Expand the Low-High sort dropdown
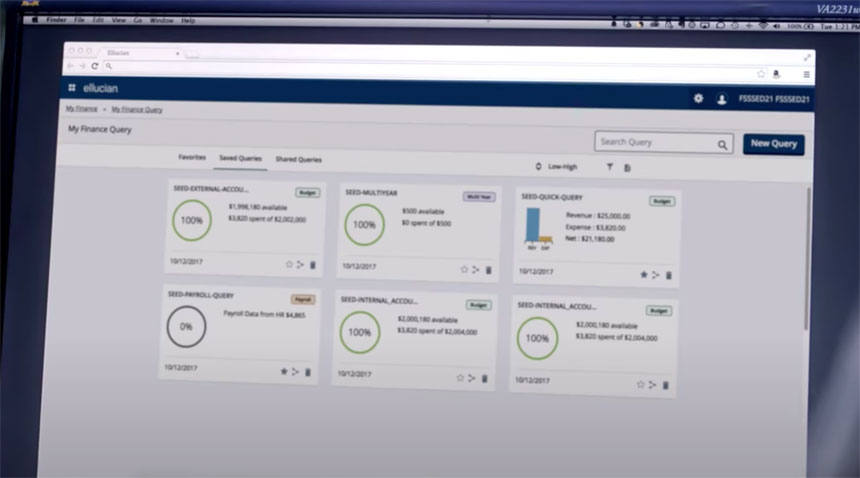 pyautogui.click(x=557, y=166)
